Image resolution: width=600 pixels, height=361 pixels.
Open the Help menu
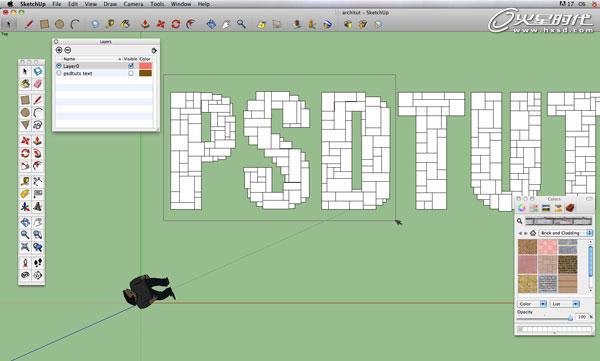(204, 4)
